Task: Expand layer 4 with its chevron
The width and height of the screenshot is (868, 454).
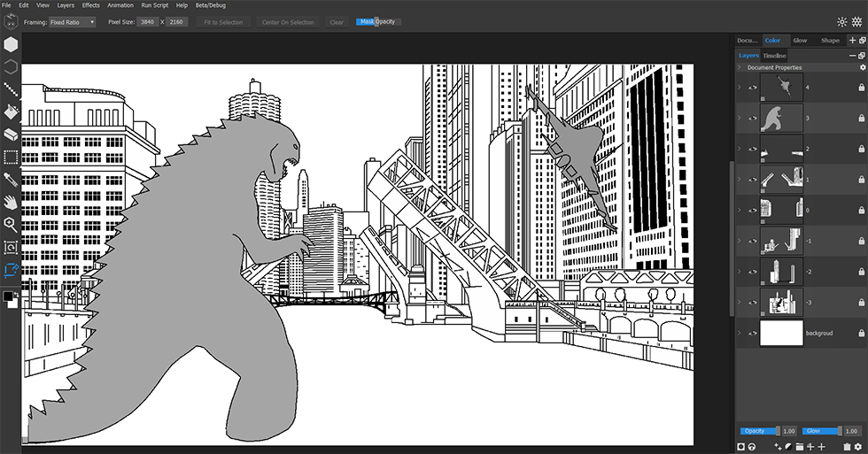Action: 740,88
